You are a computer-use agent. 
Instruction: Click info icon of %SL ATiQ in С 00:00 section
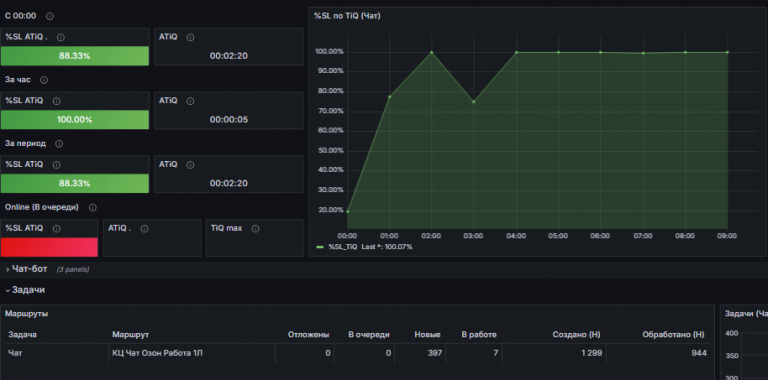(61, 37)
